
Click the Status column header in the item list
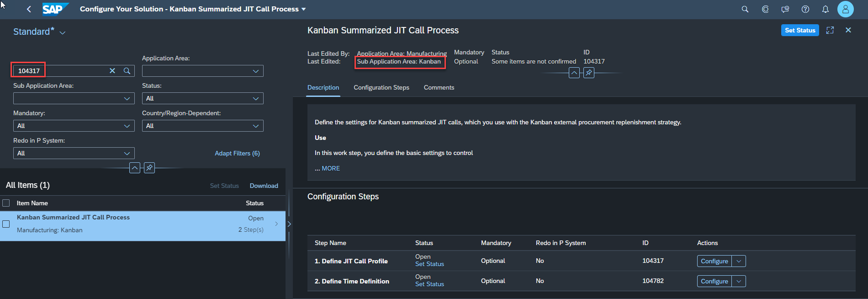[x=254, y=203]
